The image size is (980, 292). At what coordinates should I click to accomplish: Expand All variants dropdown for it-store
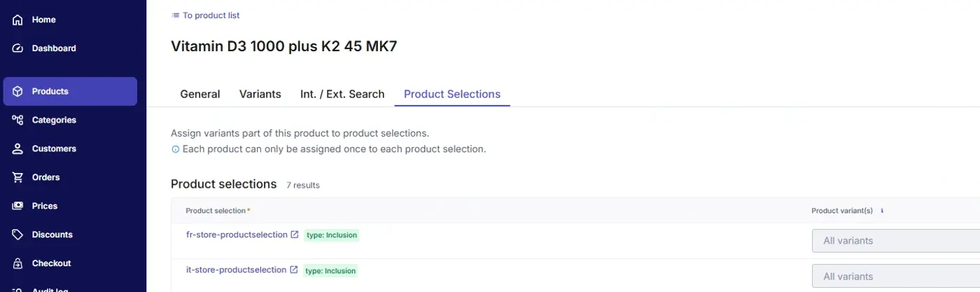click(x=896, y=276)
